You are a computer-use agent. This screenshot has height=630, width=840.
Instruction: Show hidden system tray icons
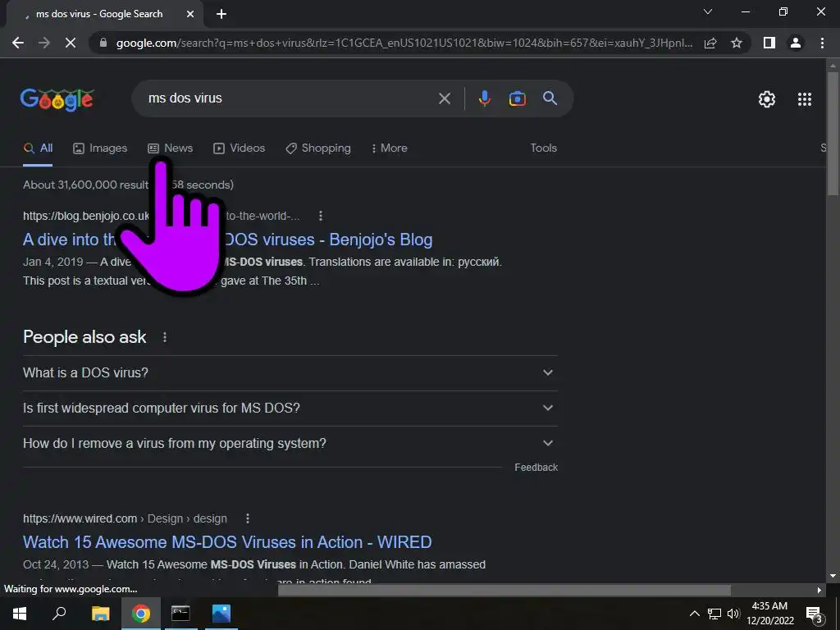pyautogui.click(x=694, y=614)
